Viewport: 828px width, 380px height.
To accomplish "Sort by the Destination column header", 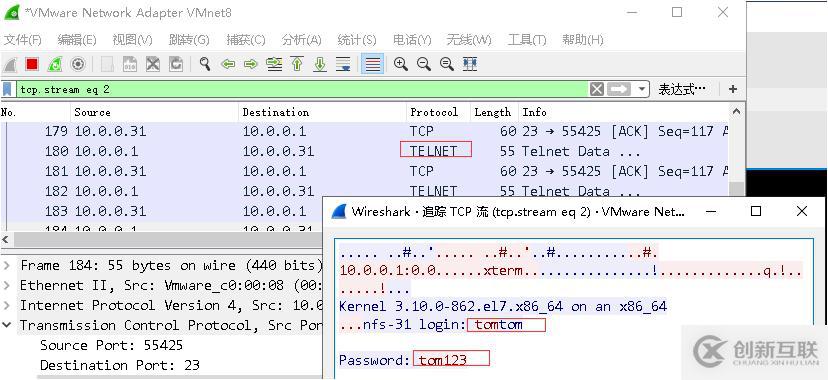I will [323, 112].
